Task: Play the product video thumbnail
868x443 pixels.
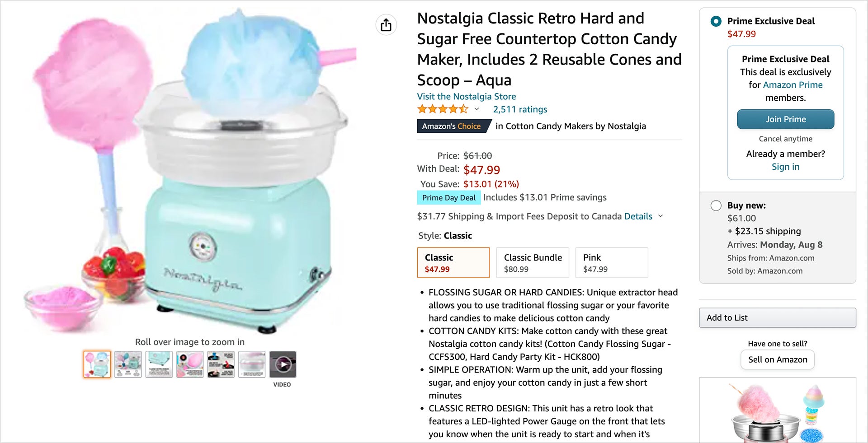Action: (x=283, y=364)
